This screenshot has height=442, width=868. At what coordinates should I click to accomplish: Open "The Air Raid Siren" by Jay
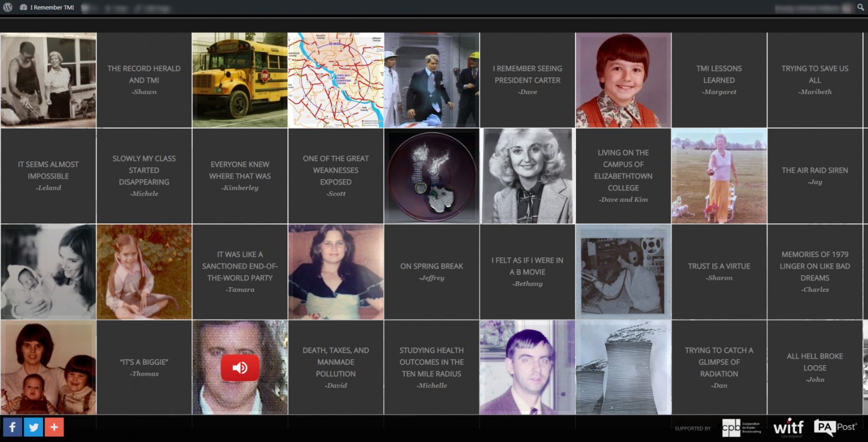[815, 176]
